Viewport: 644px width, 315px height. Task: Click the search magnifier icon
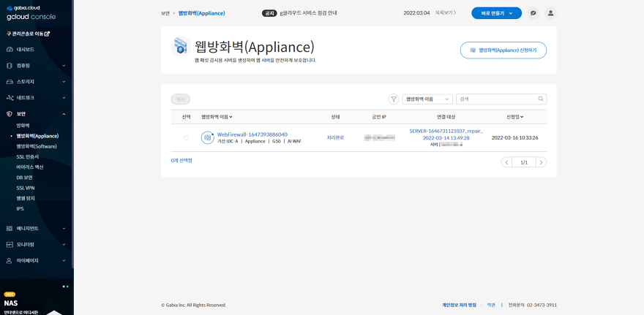tap(541, 99)
